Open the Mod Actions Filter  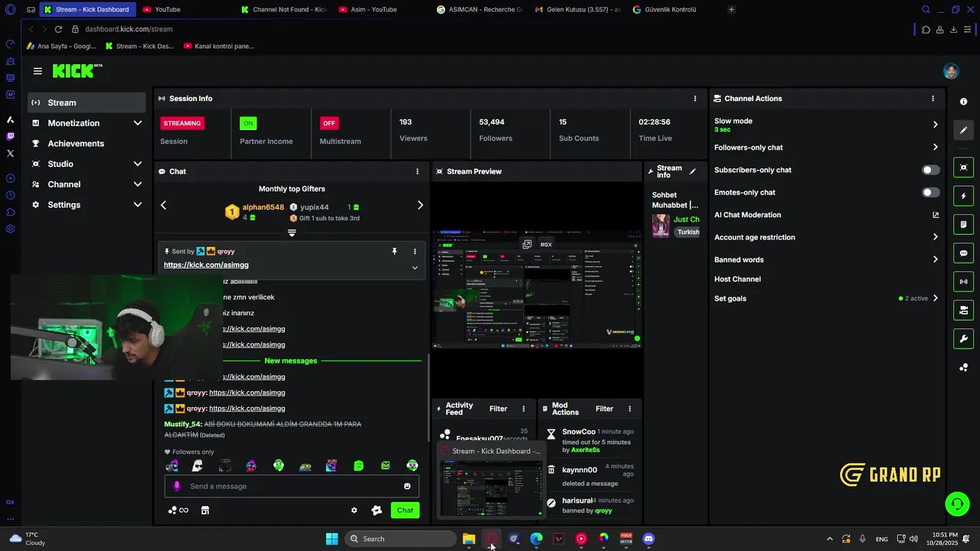[x=605, y=409]
